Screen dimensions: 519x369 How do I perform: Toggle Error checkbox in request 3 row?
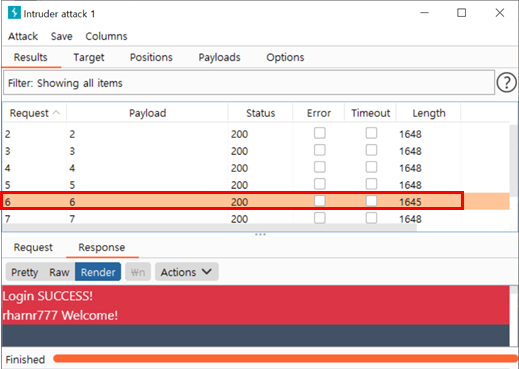click(320, 150)
